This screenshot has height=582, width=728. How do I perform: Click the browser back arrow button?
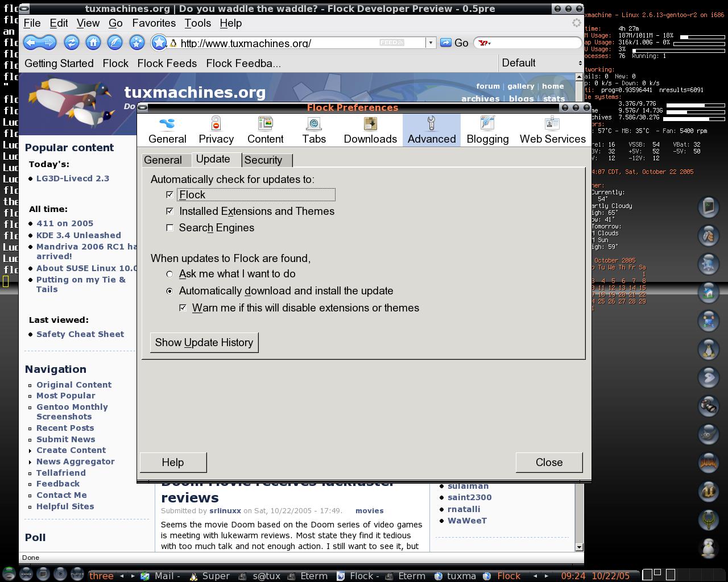coord(31,43)
